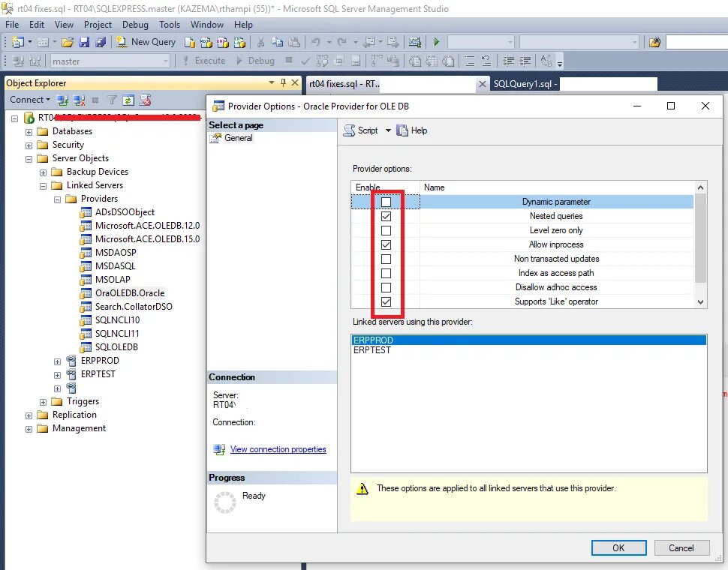Image resolution: width=728 pixels, height=570 pixels.
Task: Click the Undo arrow icon
Action: pos(316,42)
